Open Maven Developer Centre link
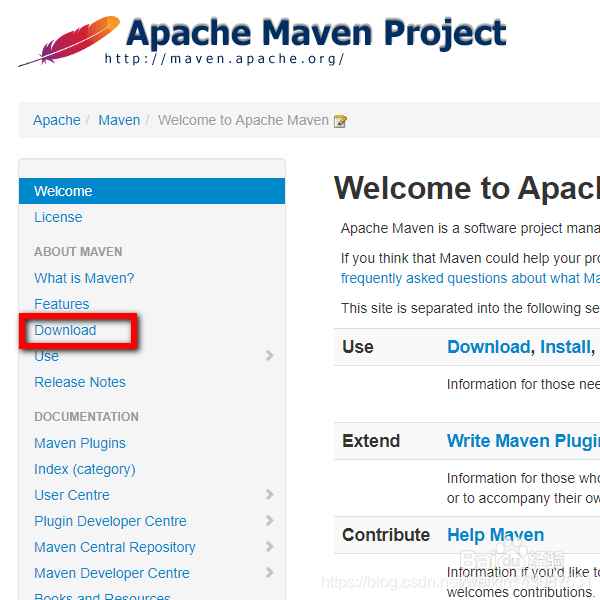 pyautogui.click(x=112, y=573)
